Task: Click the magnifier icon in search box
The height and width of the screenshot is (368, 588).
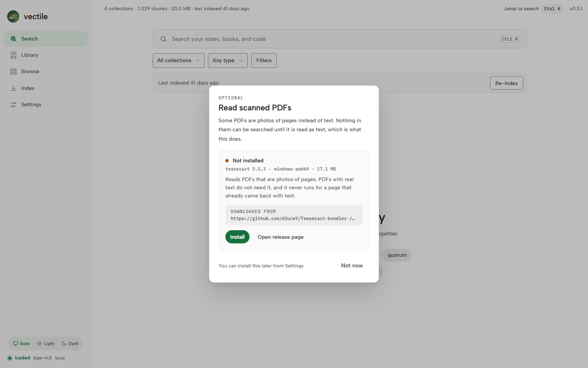Action: pyautogui.click(x=163, y=39)
